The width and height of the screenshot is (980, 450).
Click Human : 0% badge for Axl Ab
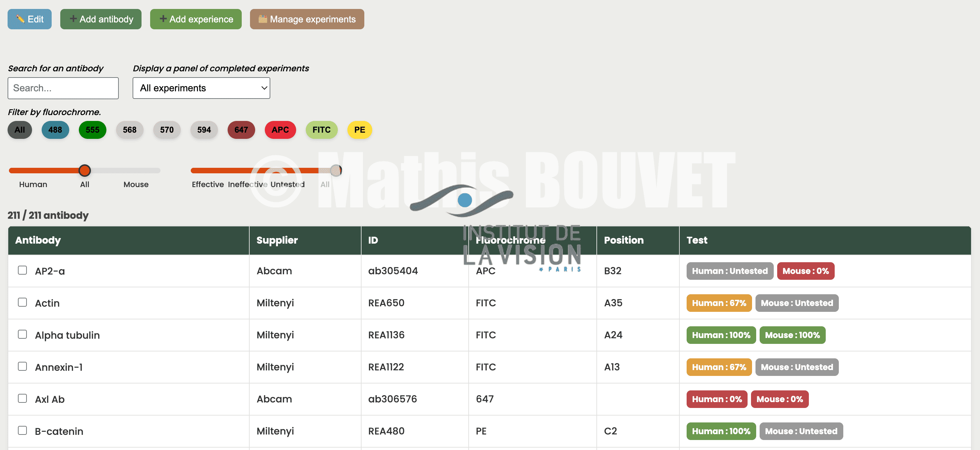pos(717,399)
